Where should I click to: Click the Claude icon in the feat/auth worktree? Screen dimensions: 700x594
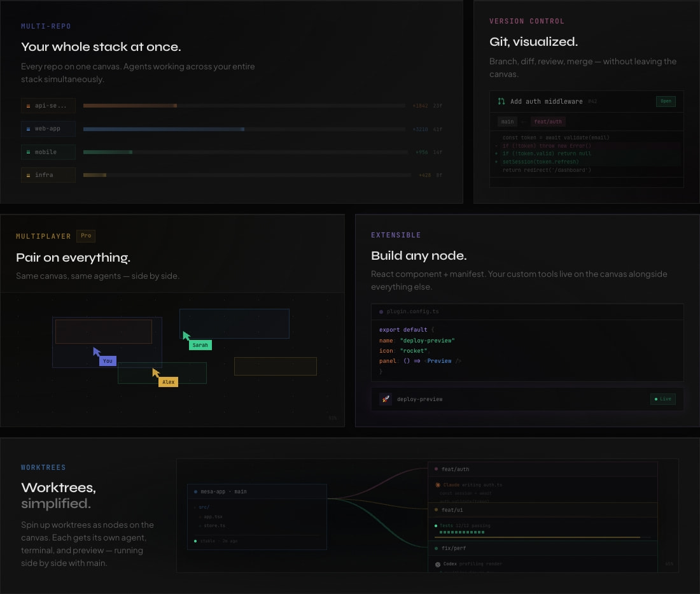coord(438,484)
